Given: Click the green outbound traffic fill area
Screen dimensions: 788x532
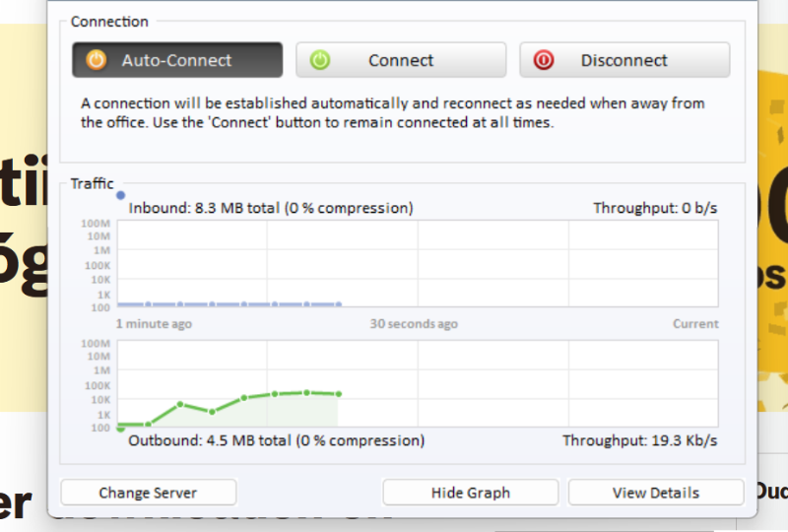Looking at the screenshot, I should click(x=276, y=412).
